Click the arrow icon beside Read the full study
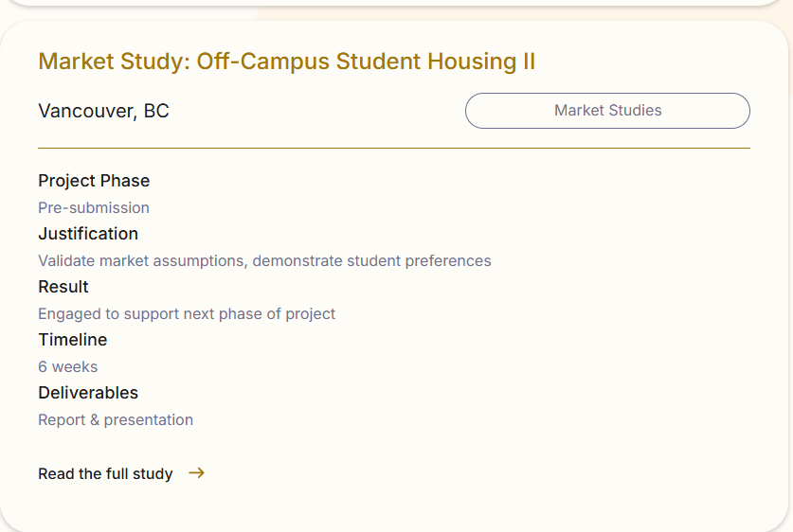Screen dimensions: 793x532 196,473
